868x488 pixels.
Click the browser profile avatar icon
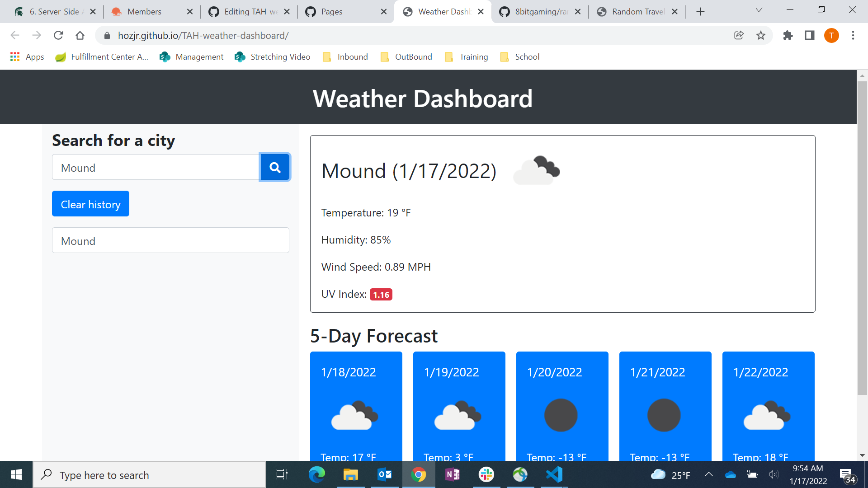832,35
